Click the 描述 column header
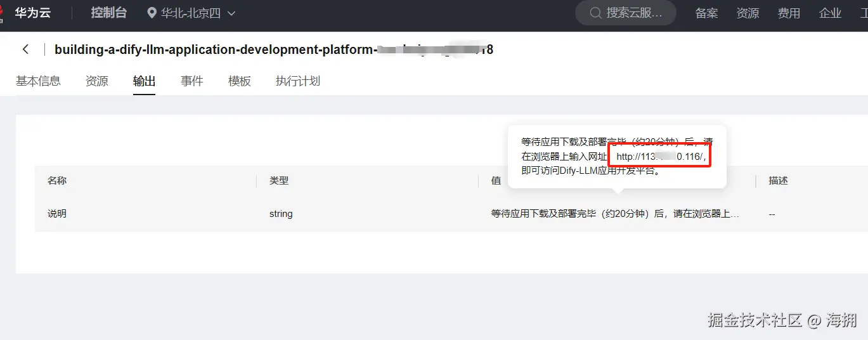The height and width of the screenshot is (340, 868). coord(778,181)
